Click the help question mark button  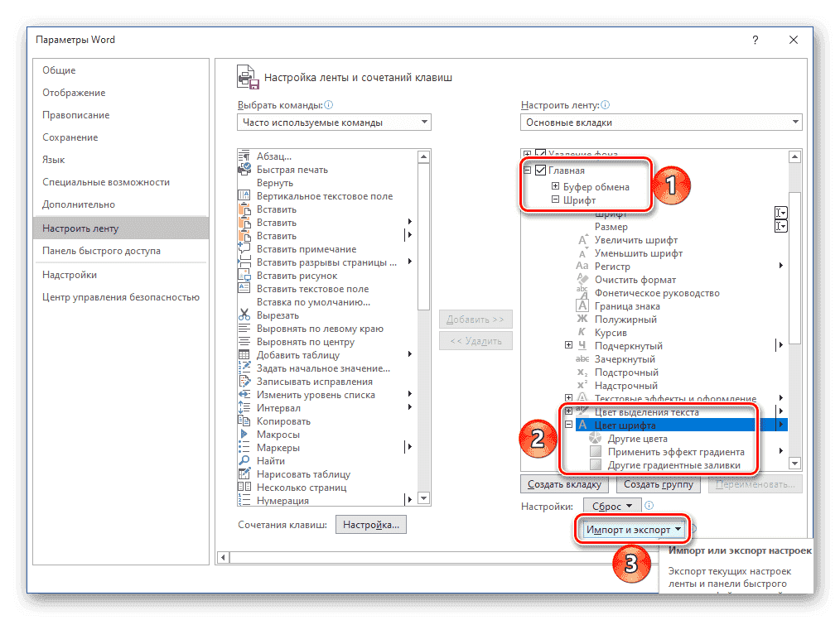coord(755,41)
